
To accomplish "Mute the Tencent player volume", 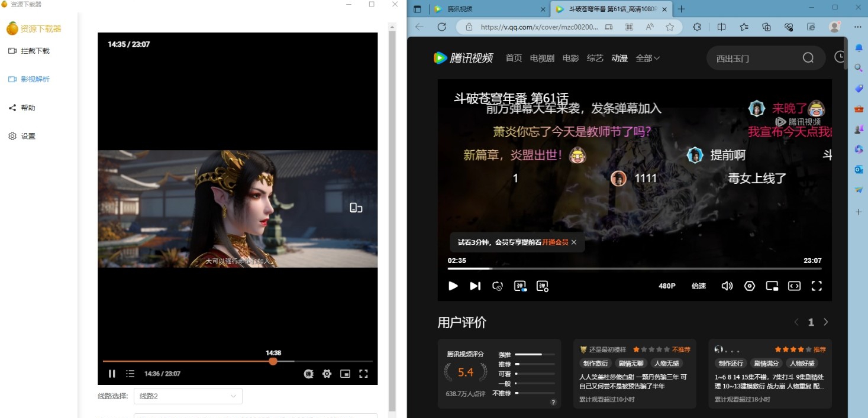I will [x=727, y=286].
